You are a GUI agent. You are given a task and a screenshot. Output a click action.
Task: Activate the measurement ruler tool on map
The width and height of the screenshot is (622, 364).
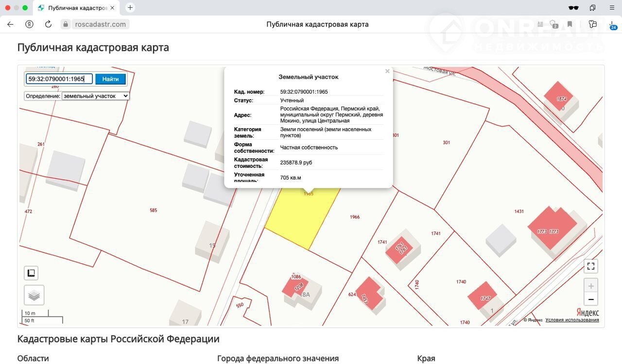[x=31, y=273]
